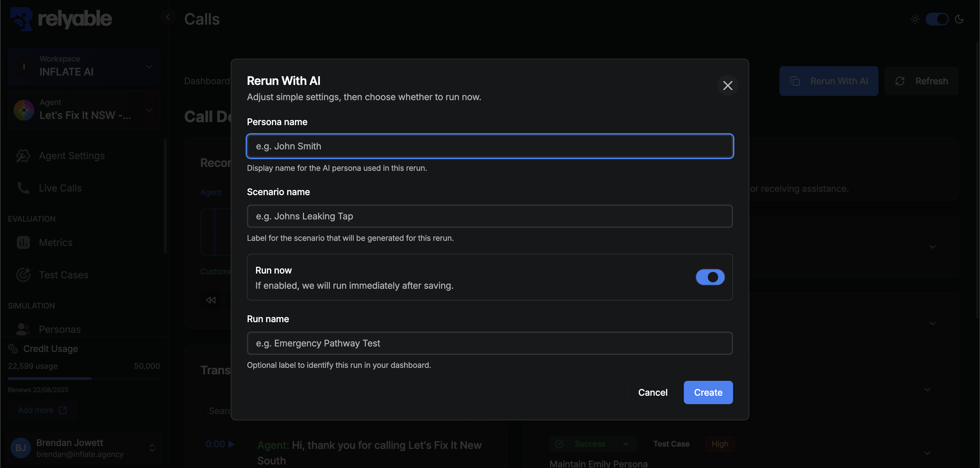This screenshot has height=468, width=980.
Task: Cancel the rerun dialog
Action: pos(652,392)
